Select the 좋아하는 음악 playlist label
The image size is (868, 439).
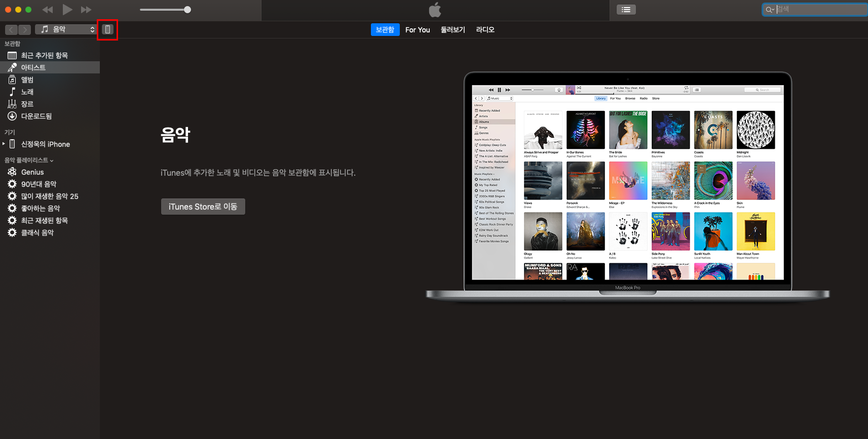[x=41, y=208]
